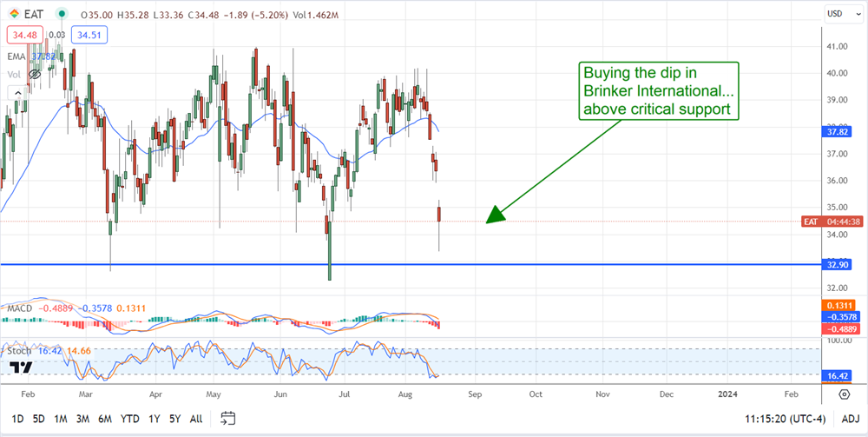Click the Sep label on time axis
The image size is (868, 437).
[476, 394]
